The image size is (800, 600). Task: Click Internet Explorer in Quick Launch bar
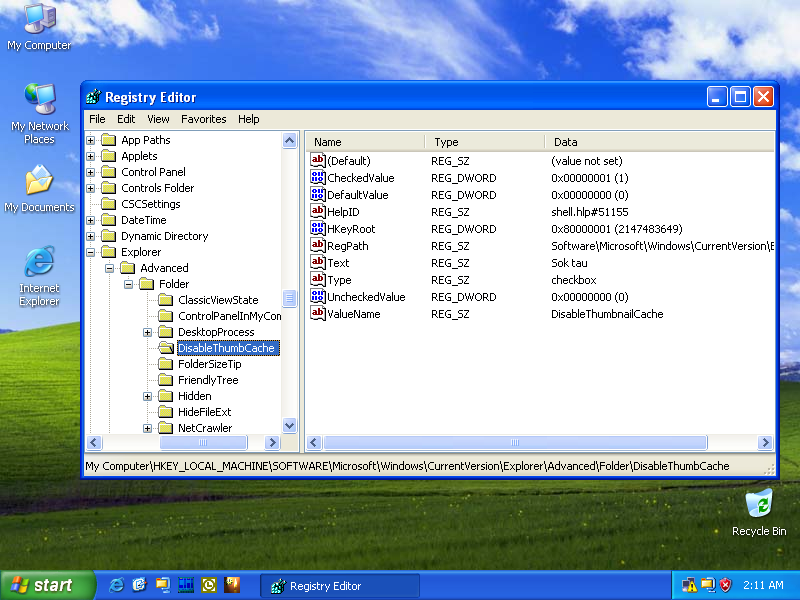117,585
